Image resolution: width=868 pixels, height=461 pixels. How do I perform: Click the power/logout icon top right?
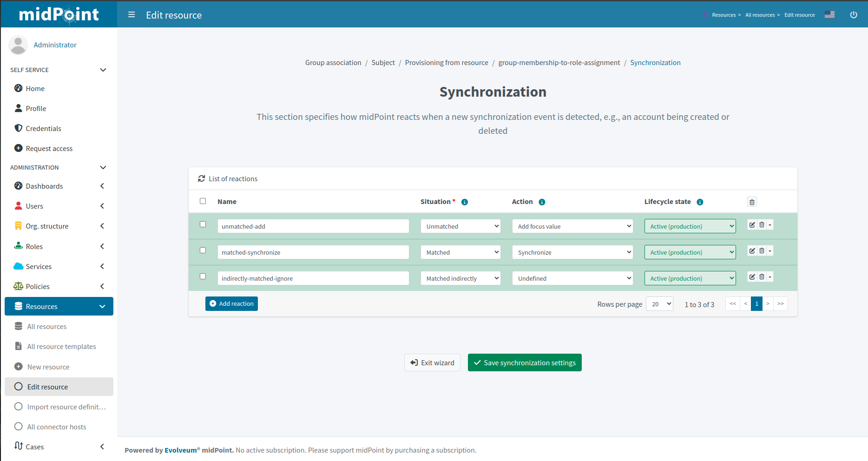854,14
